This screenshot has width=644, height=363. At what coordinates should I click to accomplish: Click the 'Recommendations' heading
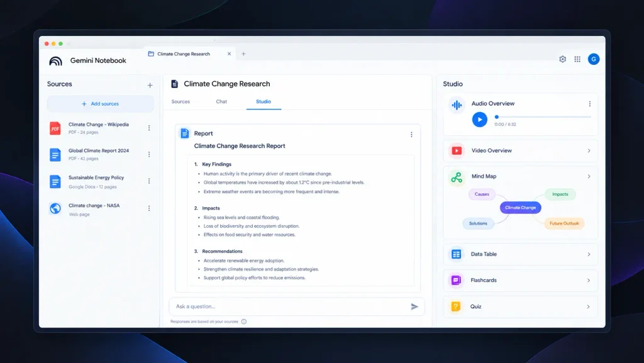pos(222,251)
